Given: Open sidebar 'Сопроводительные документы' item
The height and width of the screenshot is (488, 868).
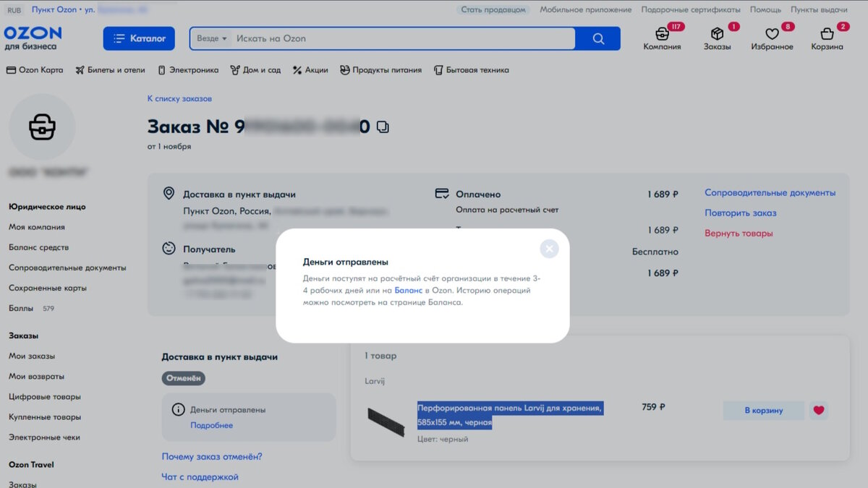Looking at the screenshot, I should (x=67, y=267).
